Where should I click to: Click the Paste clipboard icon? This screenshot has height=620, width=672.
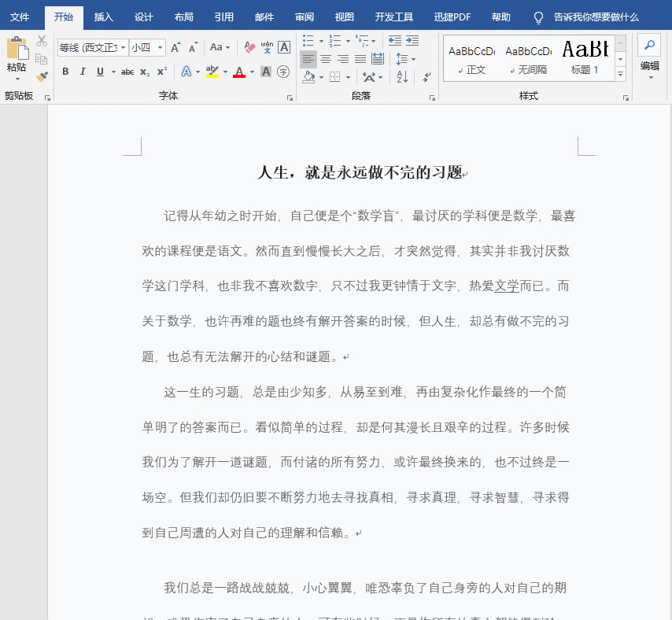(x=17, y=47)
